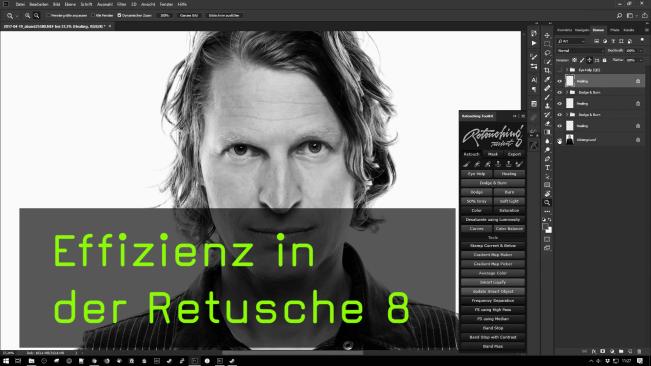Open the zoom tool preset dropdown arrow
This screenshot has width=651, height=366.
coord(17,16)
